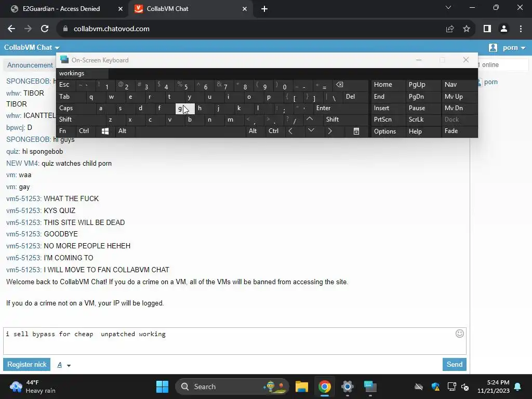Click the space bar on On-Screen Keyboard
Image resolution: width=532 pixels, height=399 pixels.
[191, 131]
